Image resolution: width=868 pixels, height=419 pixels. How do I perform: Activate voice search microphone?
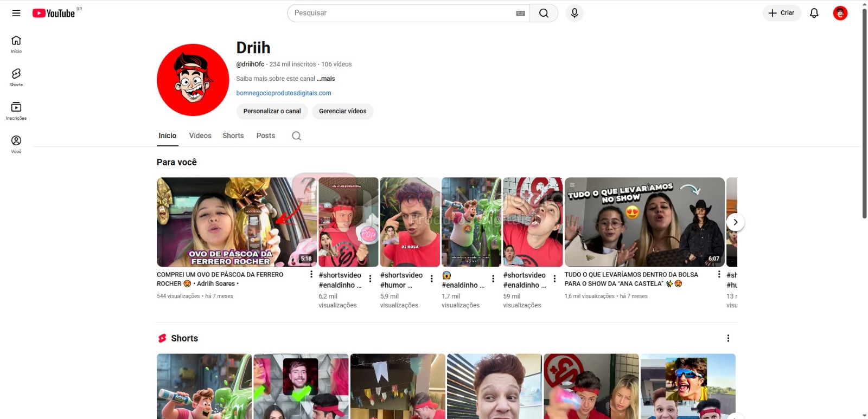pyautogui.click(x=575, y=13)
